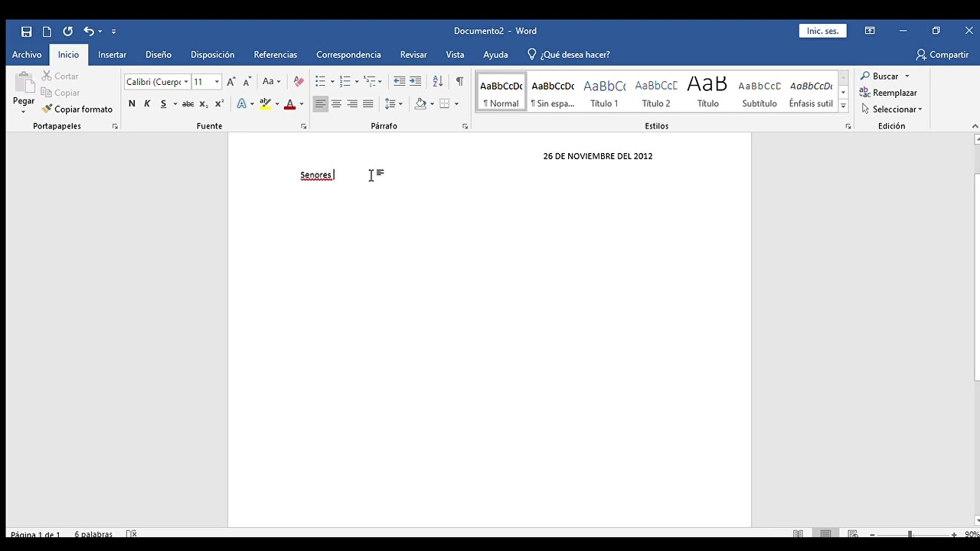Open the Disposición tab
The width and height of the screenshot is (980, 551).
click(212, 54)
